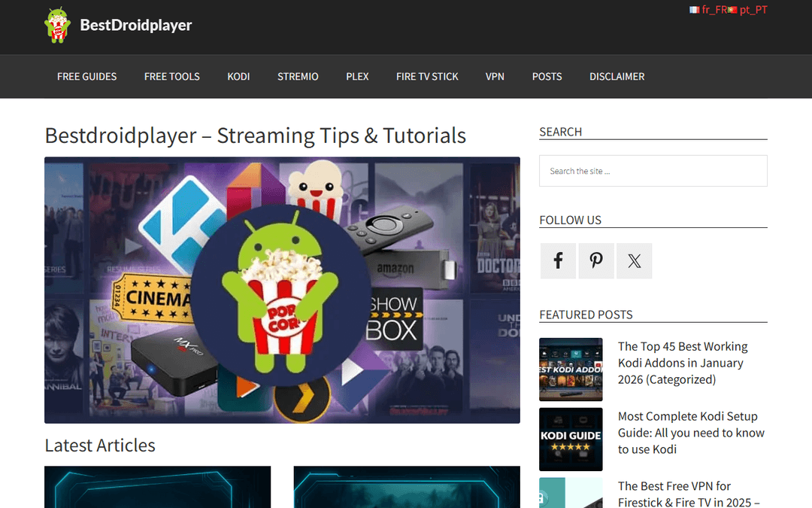Switch language using French flag icon
This screenshot has width=812, height=508.
pos(695,10)
